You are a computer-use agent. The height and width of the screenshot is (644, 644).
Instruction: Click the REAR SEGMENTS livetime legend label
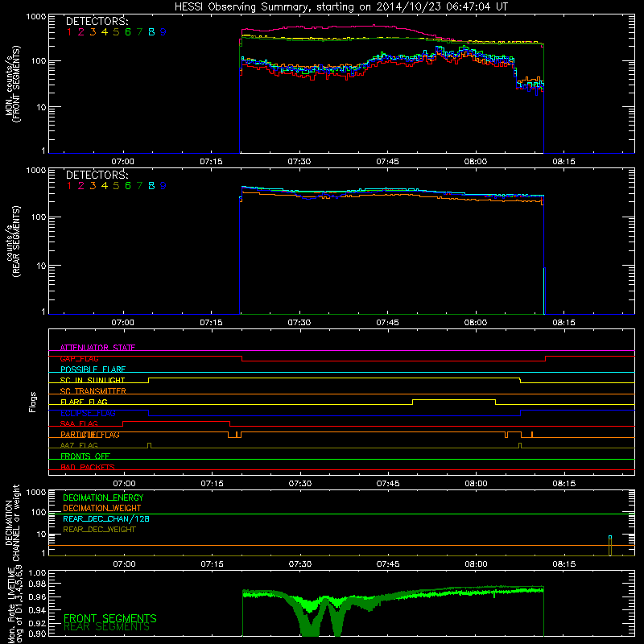click(107, 627)
